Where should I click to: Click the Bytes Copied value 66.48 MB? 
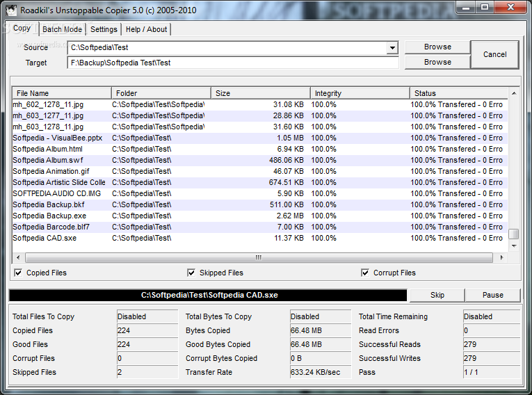(320, 330)
